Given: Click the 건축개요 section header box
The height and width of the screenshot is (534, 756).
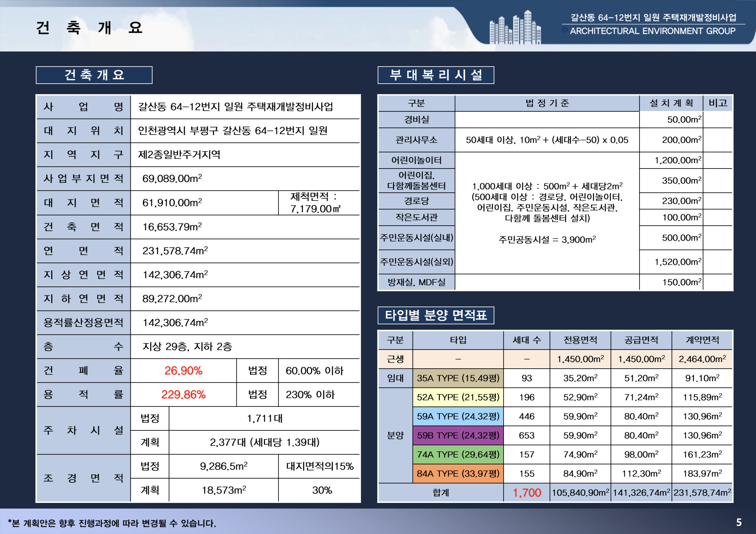Looking at the screenshot, I should tap(94, 75).
